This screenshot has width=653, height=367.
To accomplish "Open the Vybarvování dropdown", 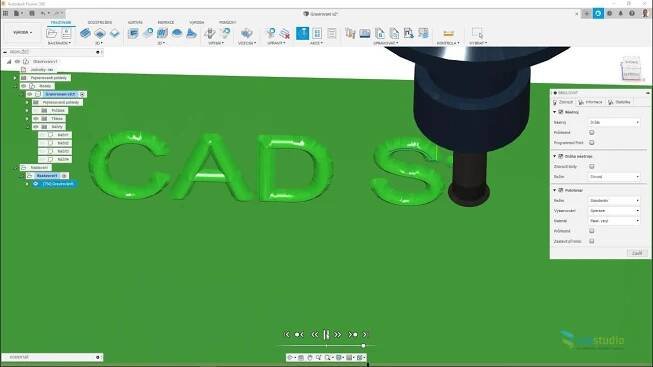I will pyautogui.click(x=614, y=211).
